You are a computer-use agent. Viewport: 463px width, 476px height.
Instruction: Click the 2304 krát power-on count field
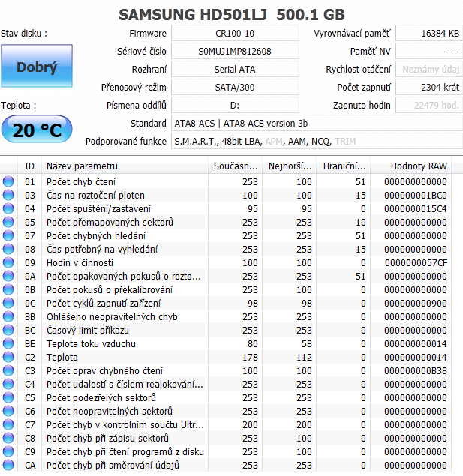tap(429, 88)
